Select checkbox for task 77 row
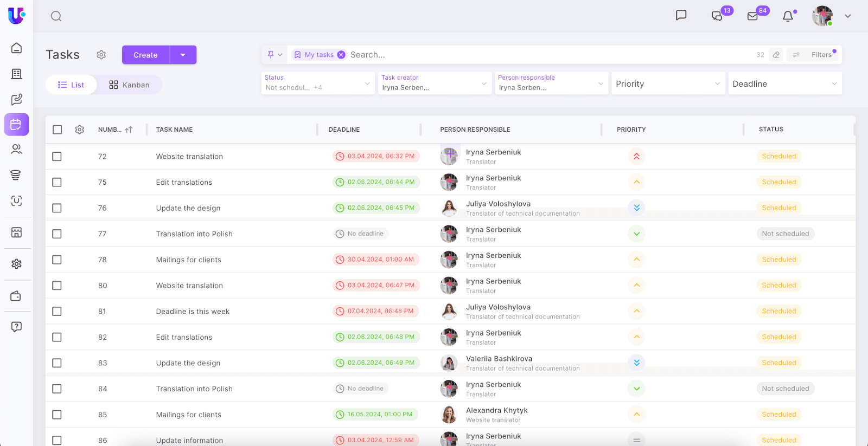 pos(57,234)
